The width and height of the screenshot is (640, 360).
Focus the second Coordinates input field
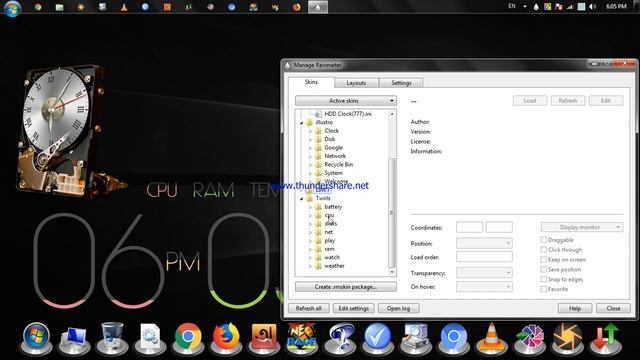point(499,227)
